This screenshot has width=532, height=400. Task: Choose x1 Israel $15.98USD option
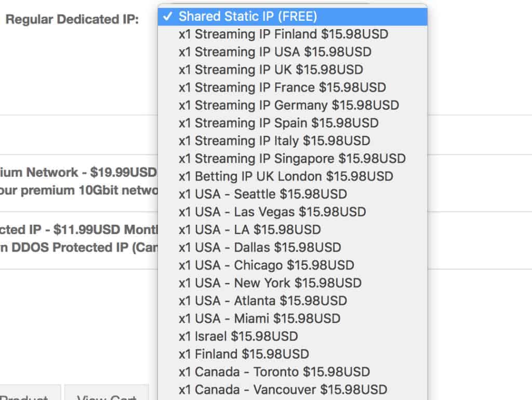pos(292,336)
